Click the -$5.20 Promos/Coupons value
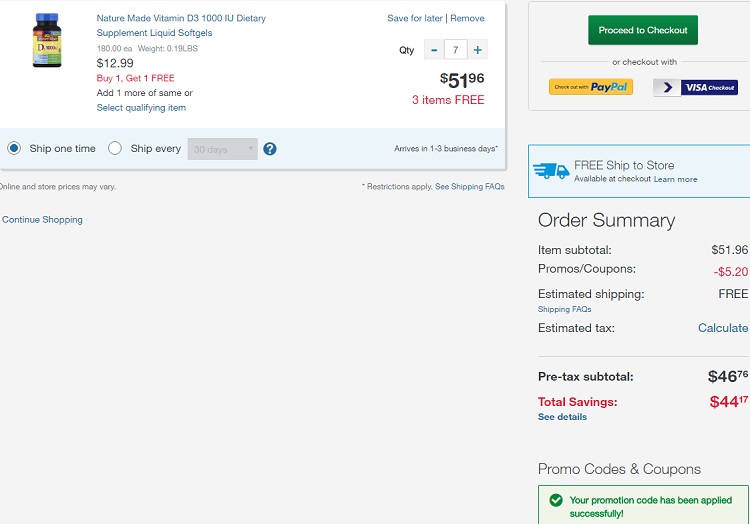Screen dimensions: 750x524 click(730, 272)
